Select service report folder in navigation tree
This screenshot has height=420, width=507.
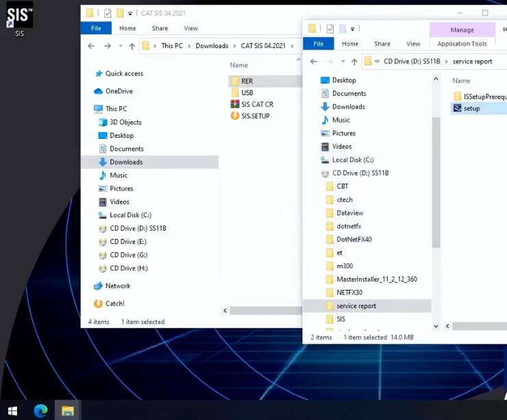pyautogui.click(x=367, y=306)
